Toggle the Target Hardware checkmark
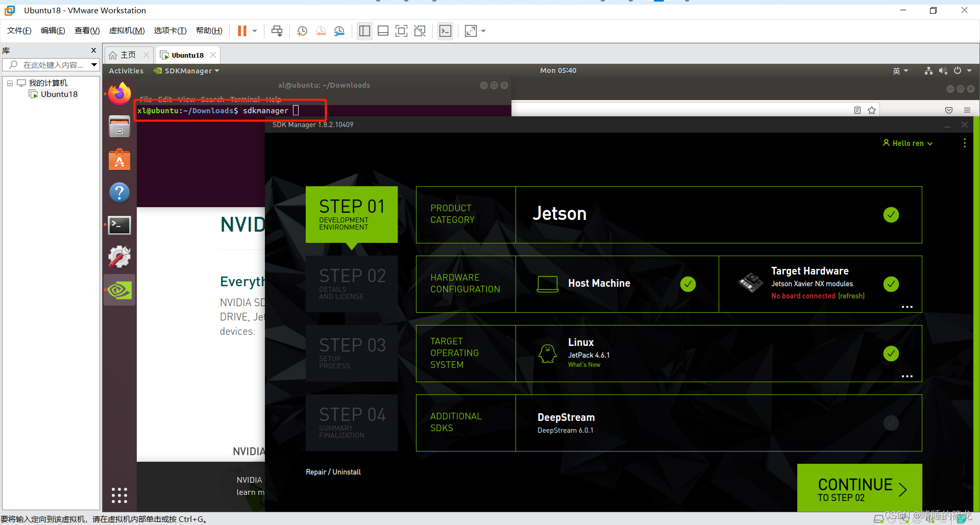 coord(891,284)
